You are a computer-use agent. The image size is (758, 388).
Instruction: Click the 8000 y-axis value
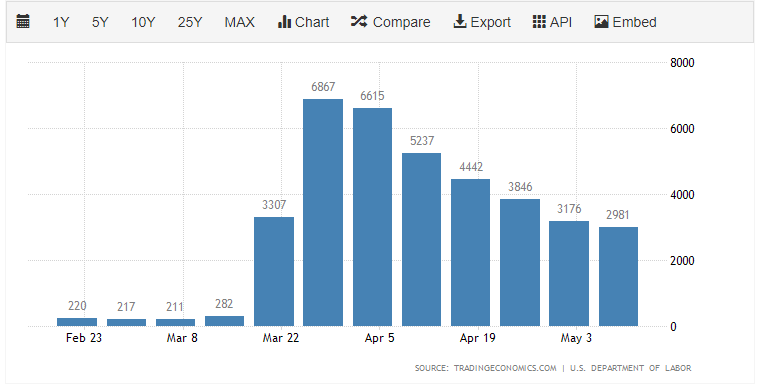[682, 62]
